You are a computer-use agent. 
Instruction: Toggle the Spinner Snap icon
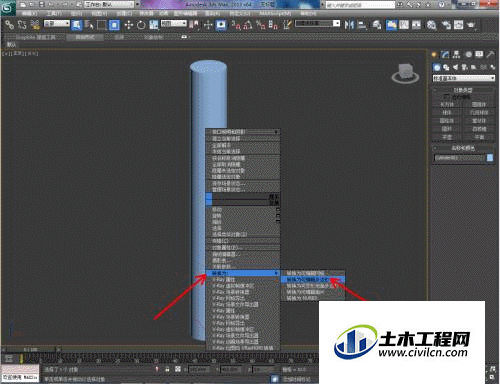[x=273, y=25]
